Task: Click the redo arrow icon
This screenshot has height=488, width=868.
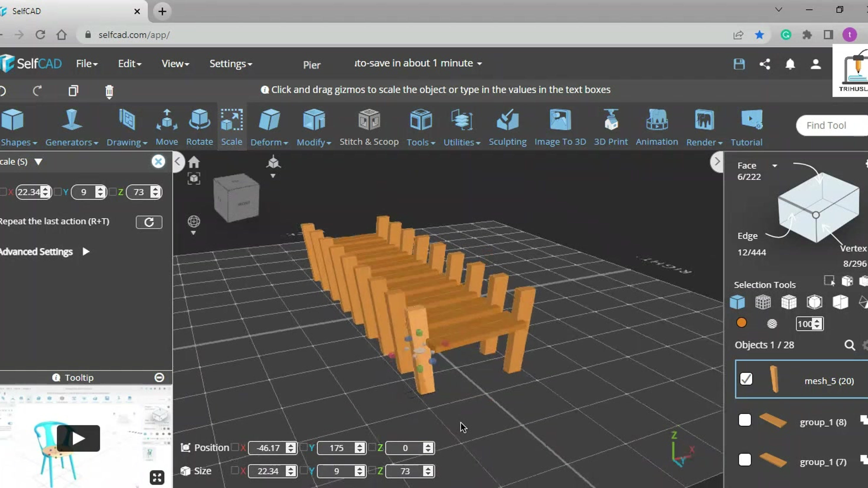Action: tap(37, 91)
